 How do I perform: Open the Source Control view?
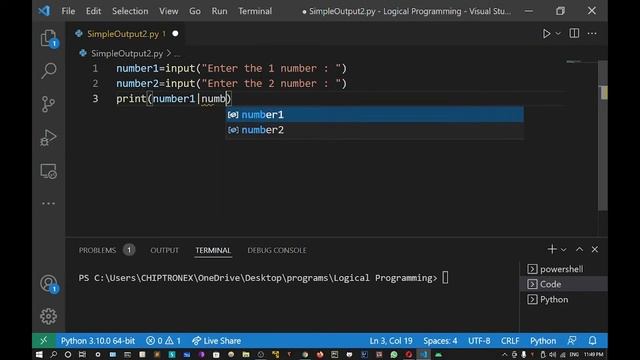48,104
